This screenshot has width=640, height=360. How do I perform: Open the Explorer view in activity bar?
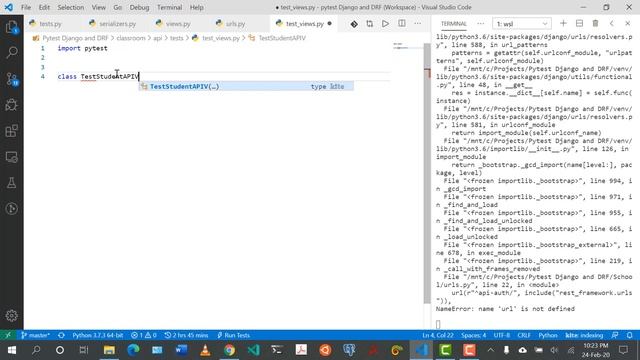11,27
